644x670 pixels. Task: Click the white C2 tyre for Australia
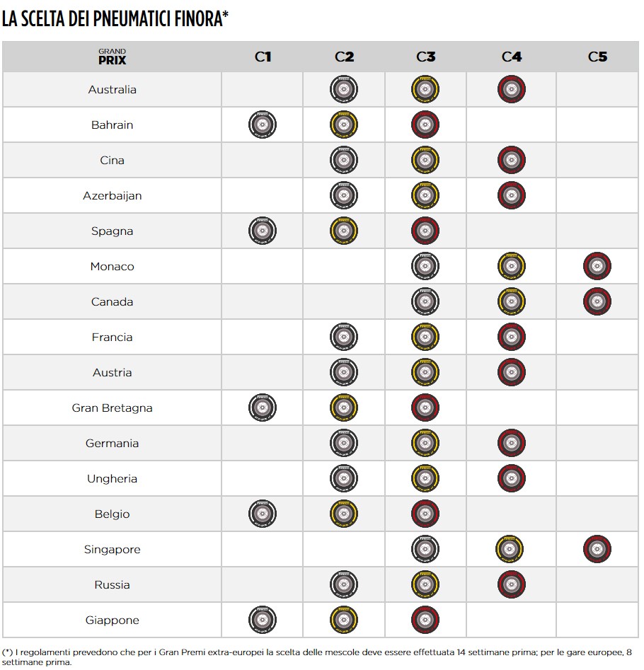[344, 90]
